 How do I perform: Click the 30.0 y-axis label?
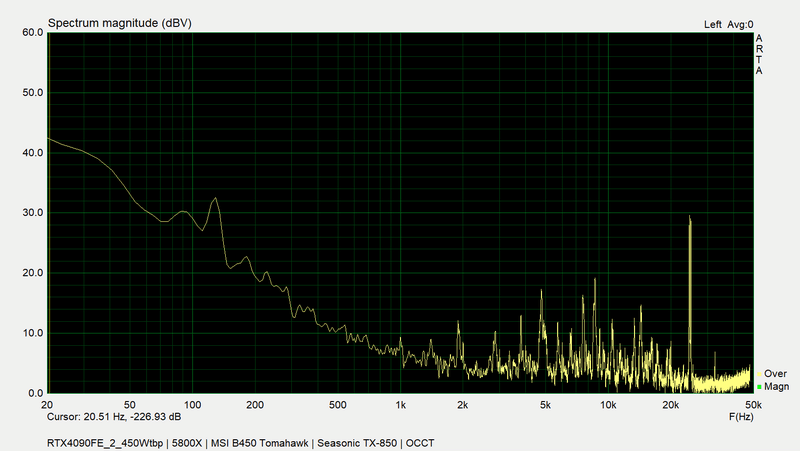click(x=33, y=213)
